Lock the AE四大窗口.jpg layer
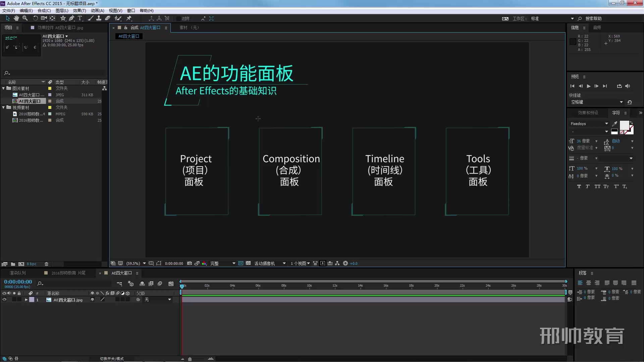The image size is (644, 362). 19,300
